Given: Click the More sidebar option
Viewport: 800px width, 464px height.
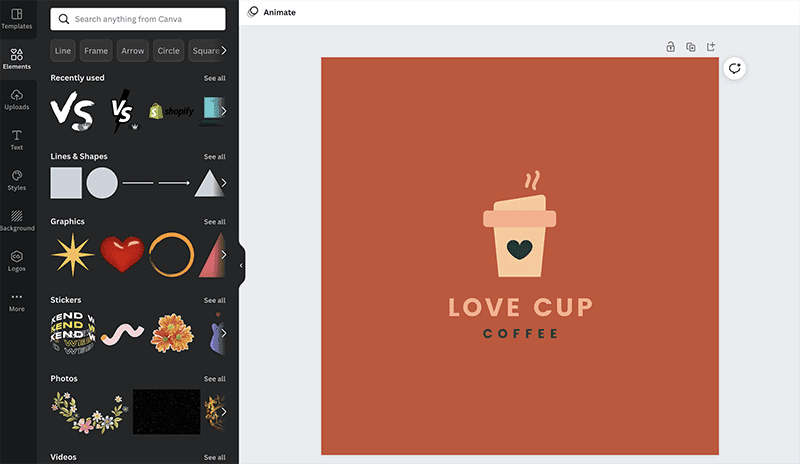Looking at the screenshot, I should 17,301.
